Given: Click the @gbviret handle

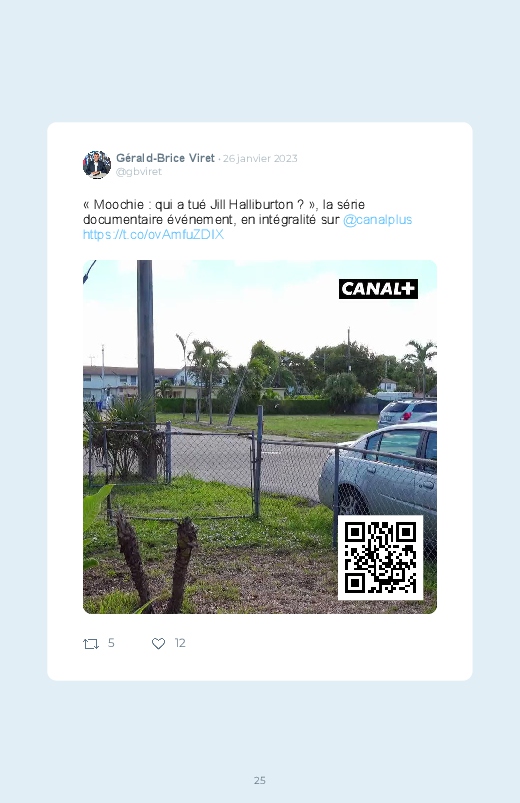Looking at the screenshot, I should 139,172.
